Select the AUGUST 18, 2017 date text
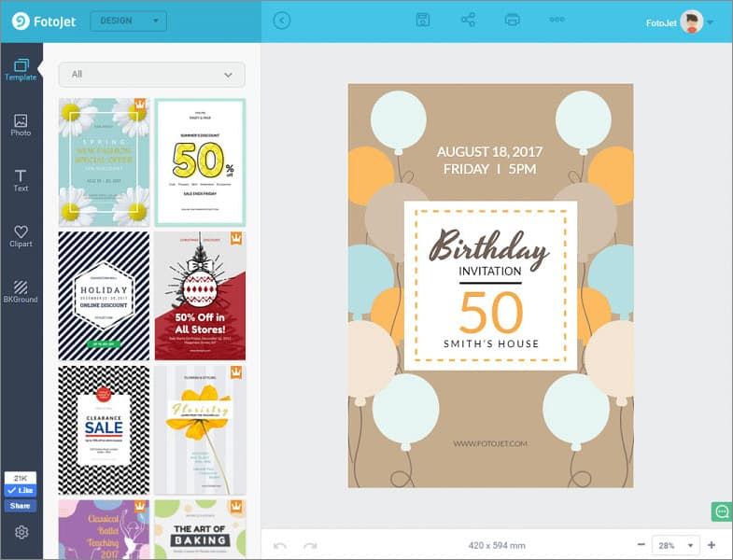This screenshot has height=560, width=733. 489,151
